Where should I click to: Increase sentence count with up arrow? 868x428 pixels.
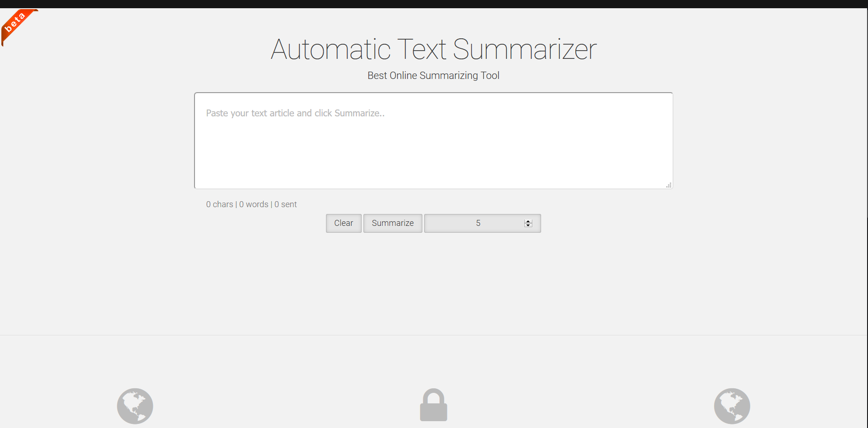(528, 221)
